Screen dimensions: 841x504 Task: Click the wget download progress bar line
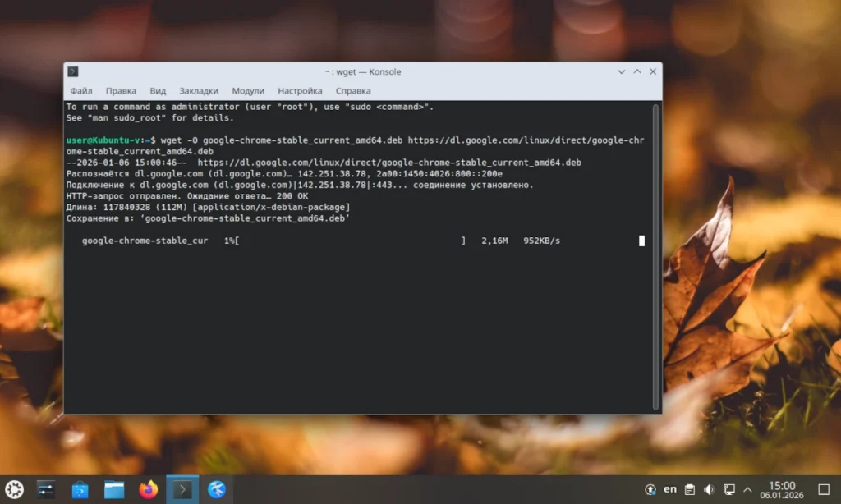321,241
